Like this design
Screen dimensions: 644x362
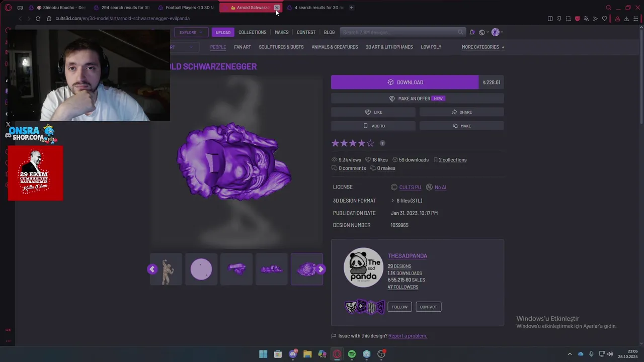[x=373, y=112]
